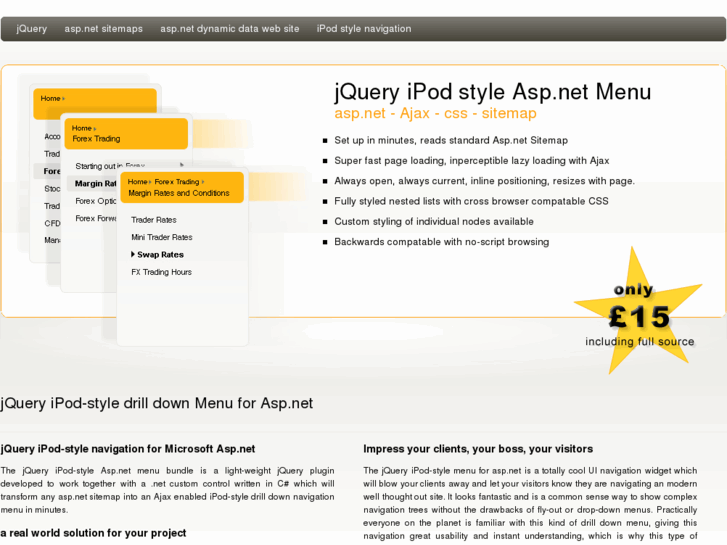Click 'Backwards compatable with no-script' bullet
This screenshot has height=545, width=727.
click(x=442, y=242)
